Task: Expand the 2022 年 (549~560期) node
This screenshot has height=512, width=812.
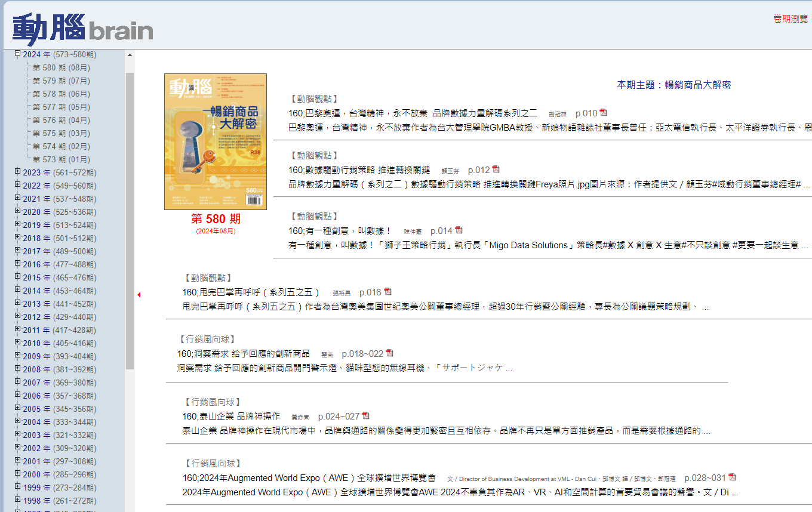Action: tap(18, 185)
